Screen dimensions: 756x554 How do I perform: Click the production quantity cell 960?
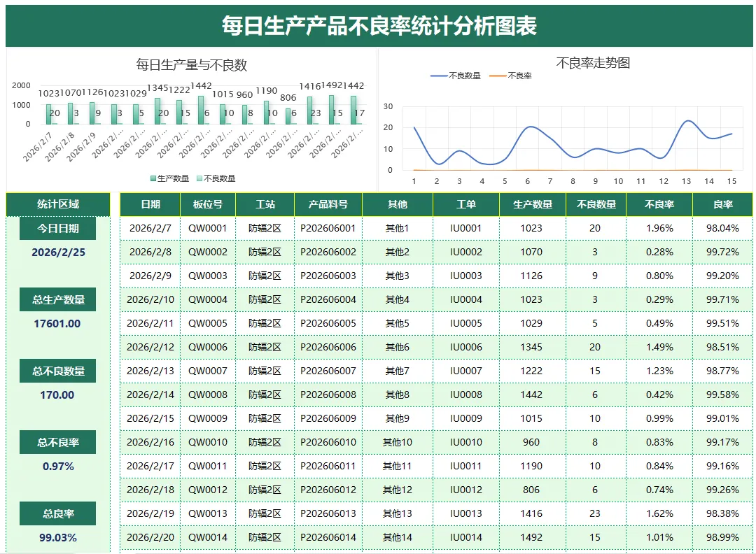[531, 442]
